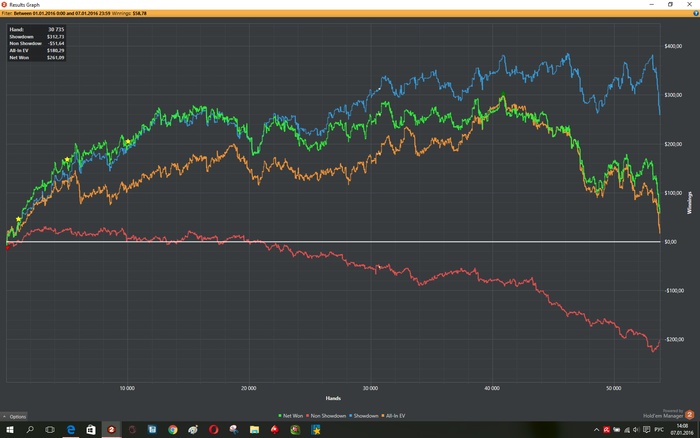
Task: Launch Opera browser from the taskbar
Action: coord(213,430)
